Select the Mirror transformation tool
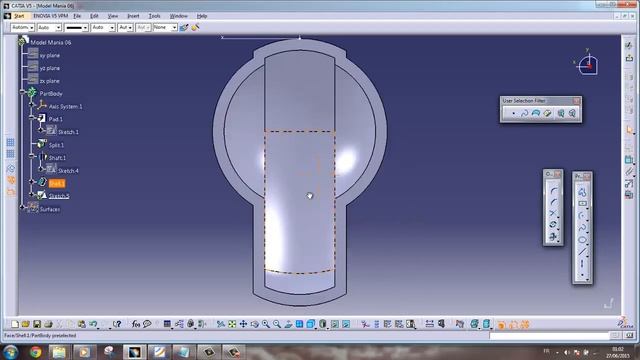This screenshot has width=640, height=360. (x=553, y=225)
